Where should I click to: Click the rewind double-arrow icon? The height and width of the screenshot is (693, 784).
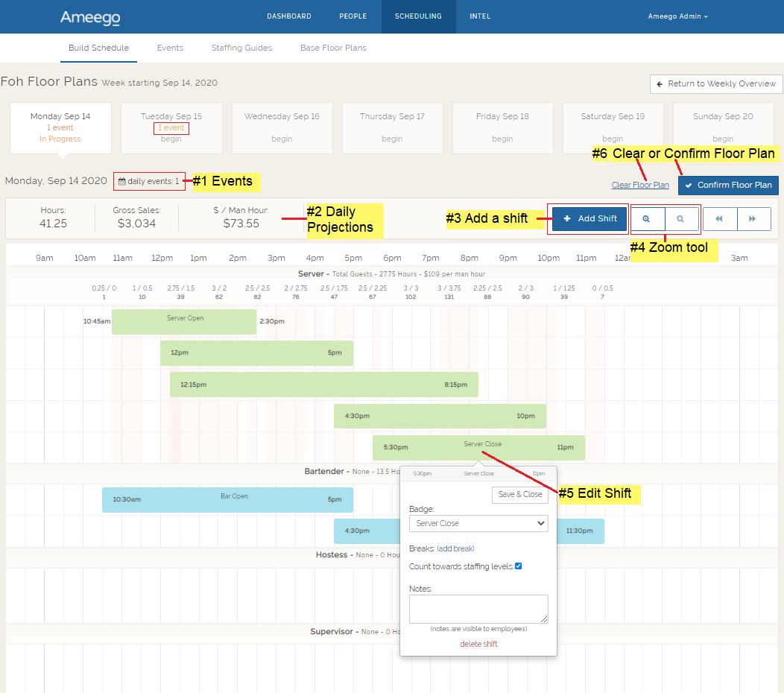720,219
